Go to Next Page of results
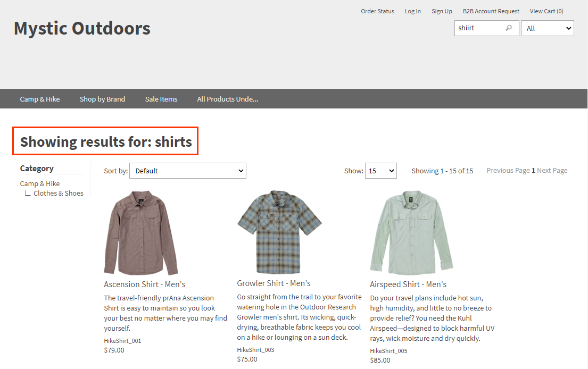This screenshot has height=369, width=588. (x=552, y=170)
